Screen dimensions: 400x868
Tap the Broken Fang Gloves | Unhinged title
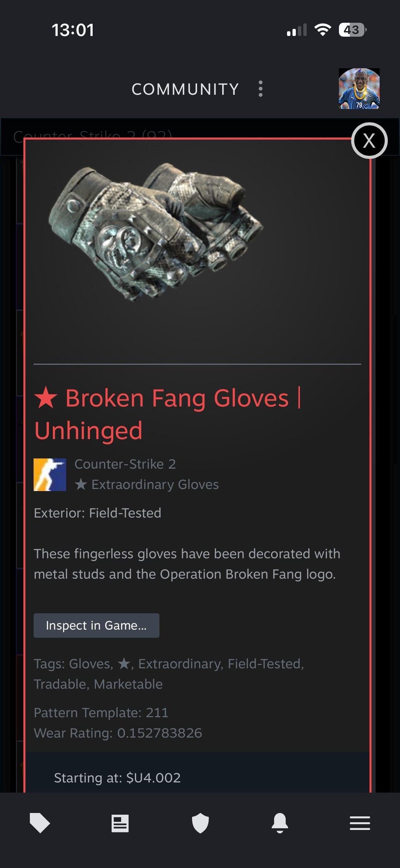tap(168, 414)
